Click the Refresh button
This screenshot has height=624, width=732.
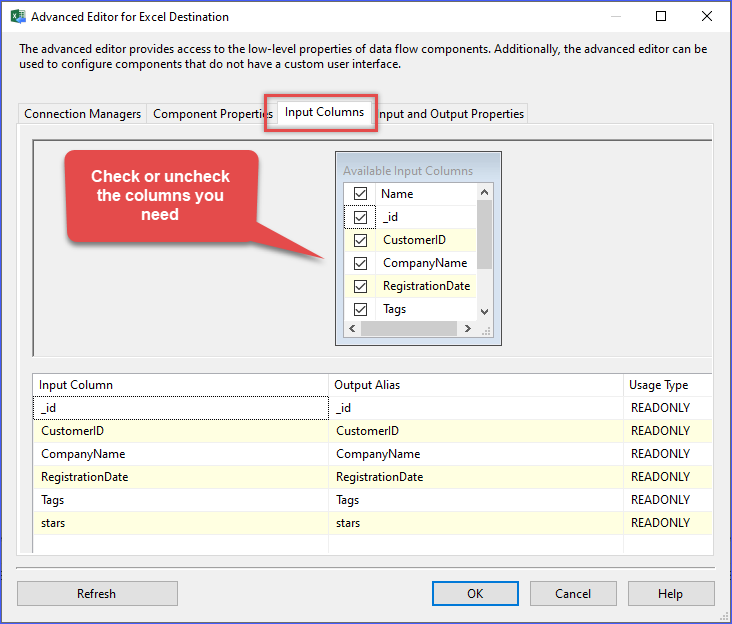click(97, 593)
